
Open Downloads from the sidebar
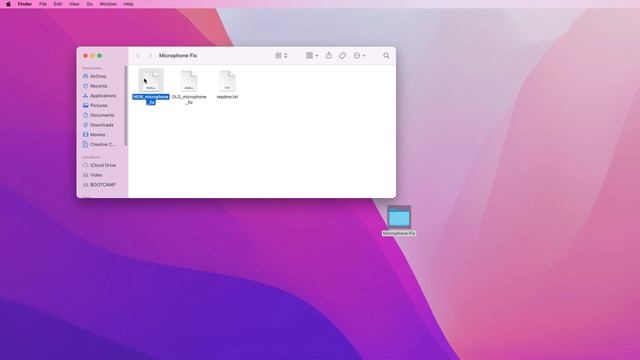tap(102, 125)
